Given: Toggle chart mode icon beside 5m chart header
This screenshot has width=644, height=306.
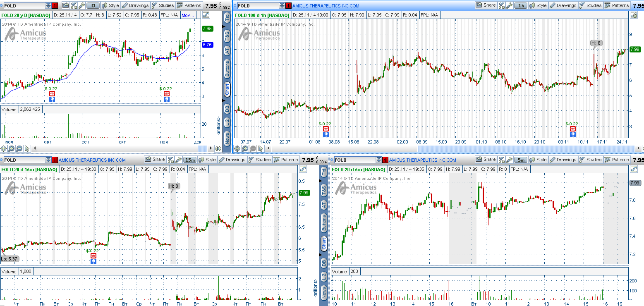Looking at the screenshot, I should click(x=634, y=169).
